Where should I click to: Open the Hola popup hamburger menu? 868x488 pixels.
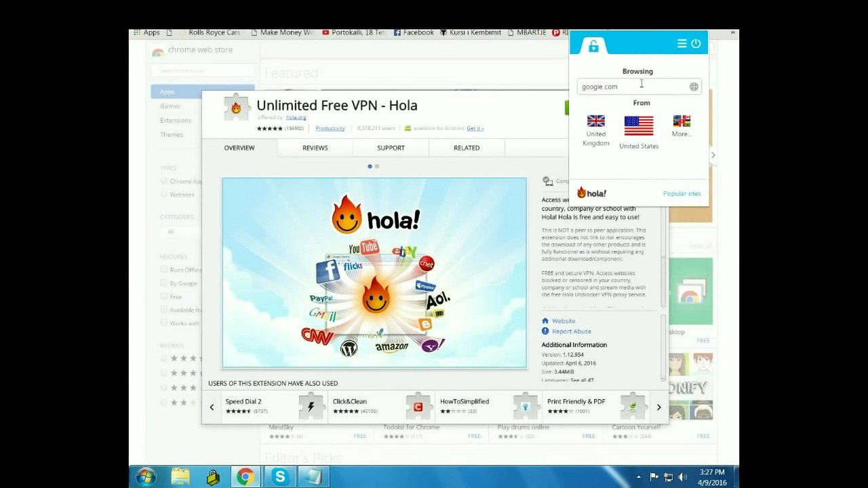(682, 43)
